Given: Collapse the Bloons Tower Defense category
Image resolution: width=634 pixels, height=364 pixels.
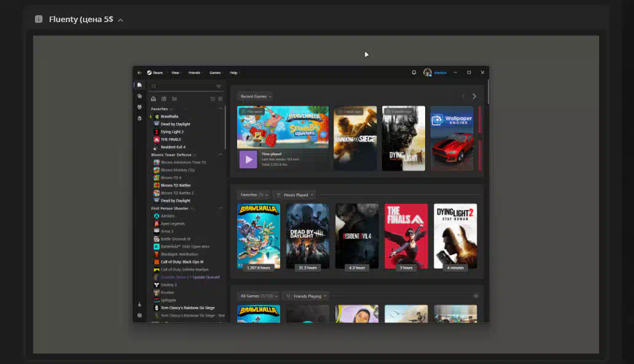Looking at the screenshot, I should pos(221,155).
